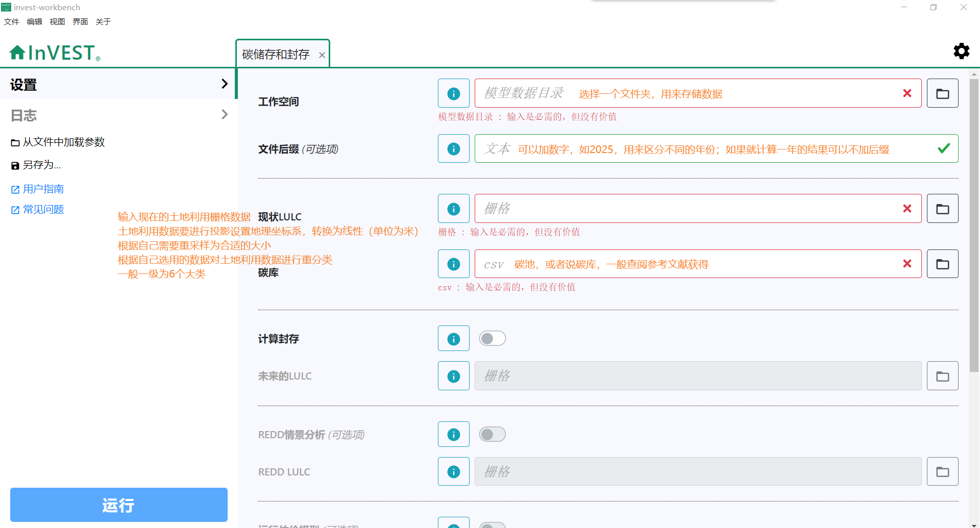Viewport: 980px width, 528px height.
Task: Browse file for REDD LULC raster
Action: 942,472
